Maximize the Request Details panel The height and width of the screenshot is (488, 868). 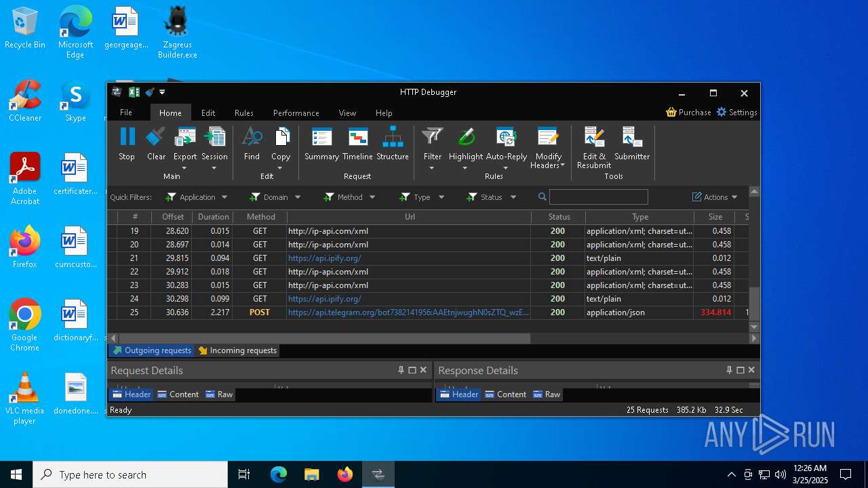point(412,370)
